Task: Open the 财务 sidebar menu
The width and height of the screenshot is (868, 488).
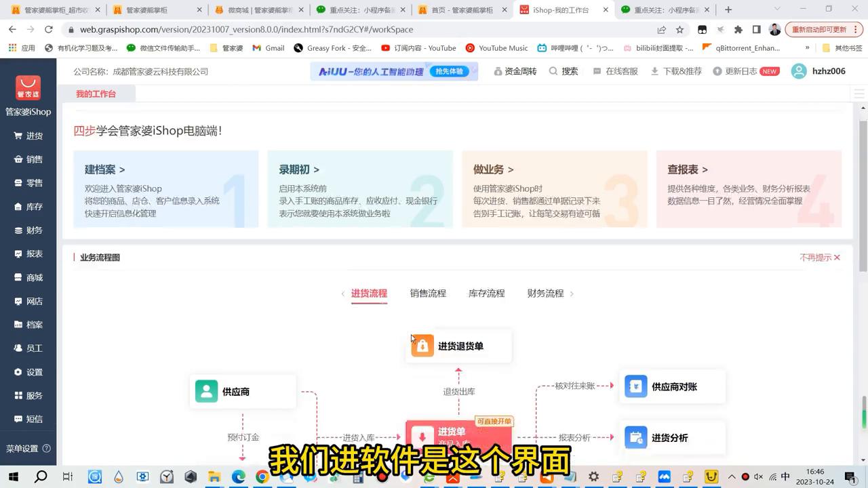Action: 28,230
